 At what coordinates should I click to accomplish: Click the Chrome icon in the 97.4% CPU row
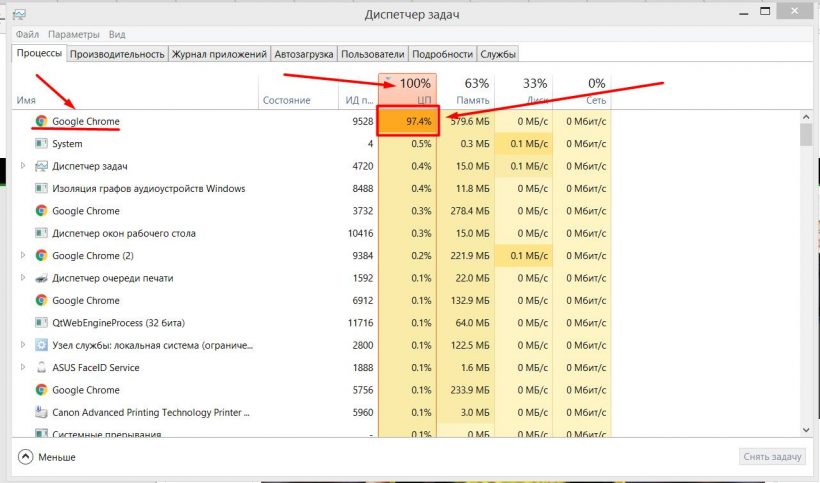click(41, 121)
